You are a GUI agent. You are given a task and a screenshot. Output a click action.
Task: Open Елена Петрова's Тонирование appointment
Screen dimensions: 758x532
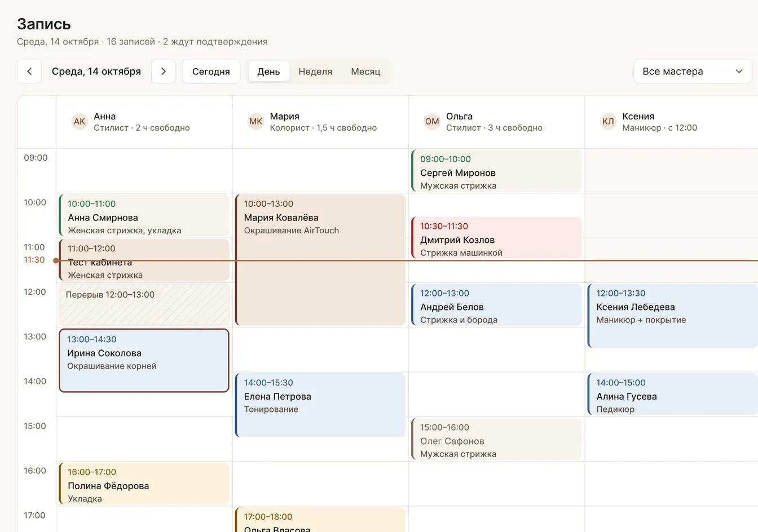tap(320, 405)
